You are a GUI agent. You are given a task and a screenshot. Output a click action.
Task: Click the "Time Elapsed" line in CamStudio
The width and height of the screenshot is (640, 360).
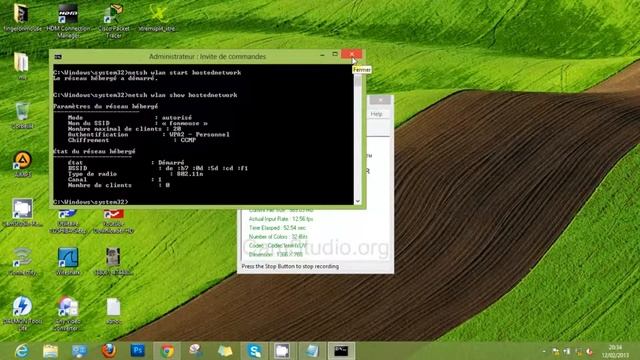tap(278, 228)
